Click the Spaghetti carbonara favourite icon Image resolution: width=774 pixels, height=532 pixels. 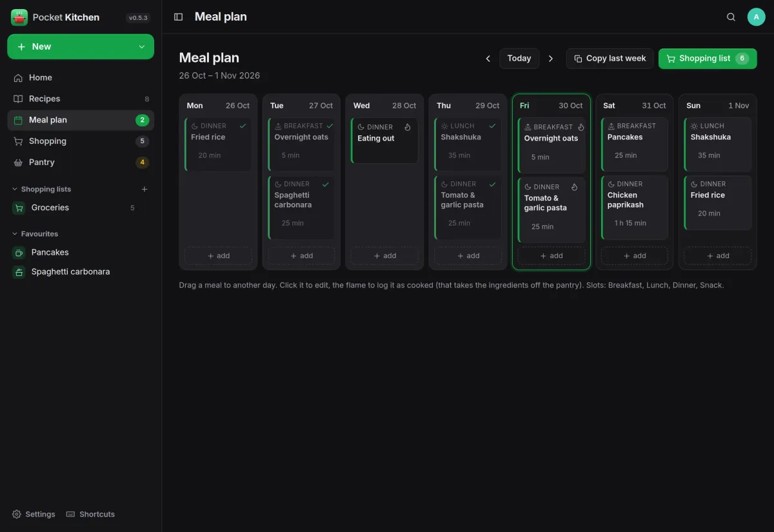[x=19, y=271]
